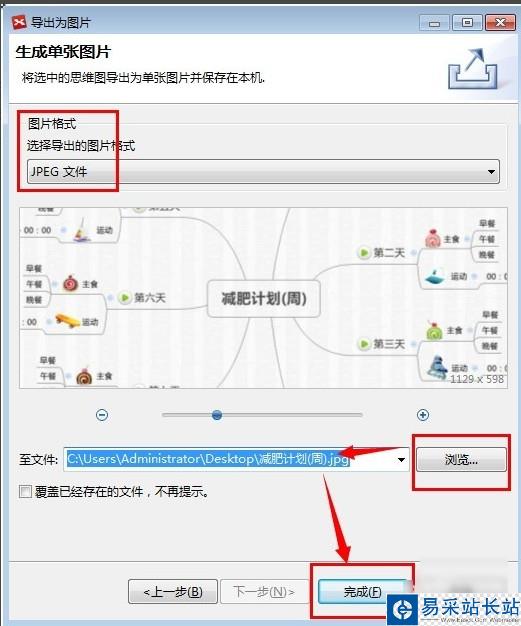Click the green play marker beside 第二天
Screen dimensions: 521x626
pos(364,253)
